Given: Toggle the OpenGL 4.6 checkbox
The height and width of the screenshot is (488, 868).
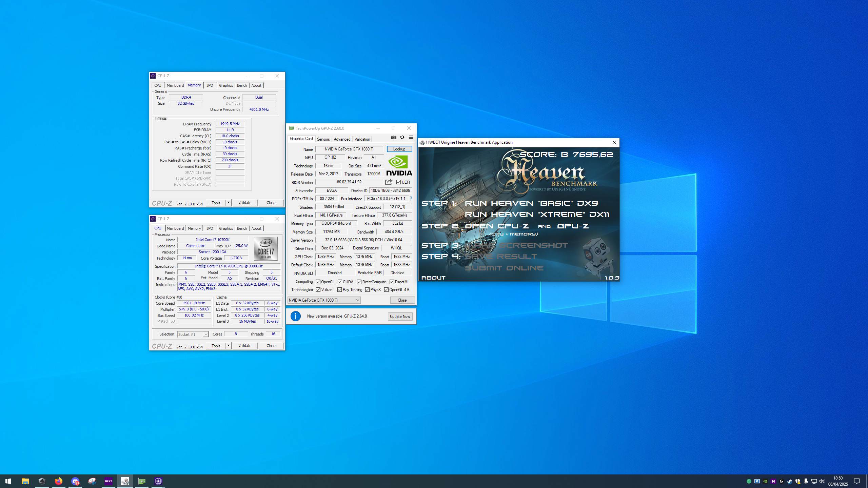Looking at the screenshot, I should [x=386, y=290].
